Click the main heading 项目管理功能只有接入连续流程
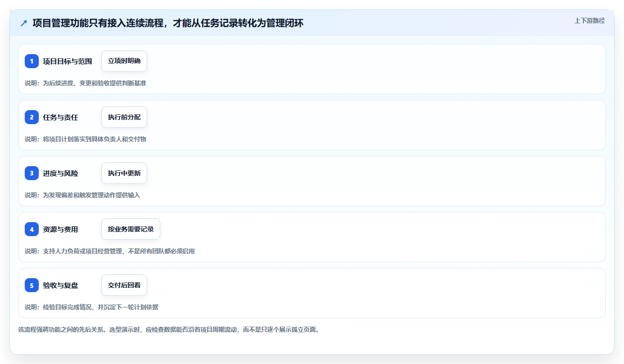This screenshot has width=624, height=364. pos(168,23)
